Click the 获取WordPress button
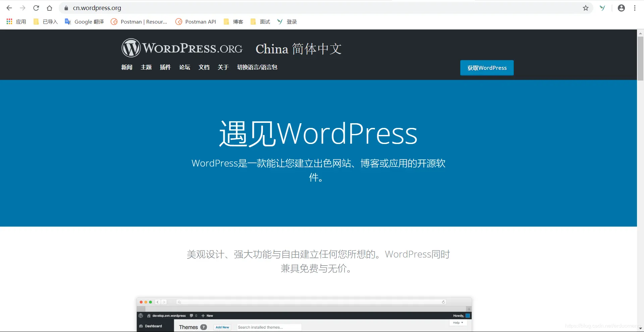644x332 pixels. click(487, 67)
